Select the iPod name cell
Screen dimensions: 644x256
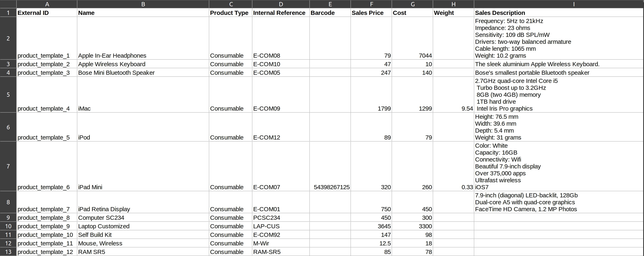coord(143,127)
